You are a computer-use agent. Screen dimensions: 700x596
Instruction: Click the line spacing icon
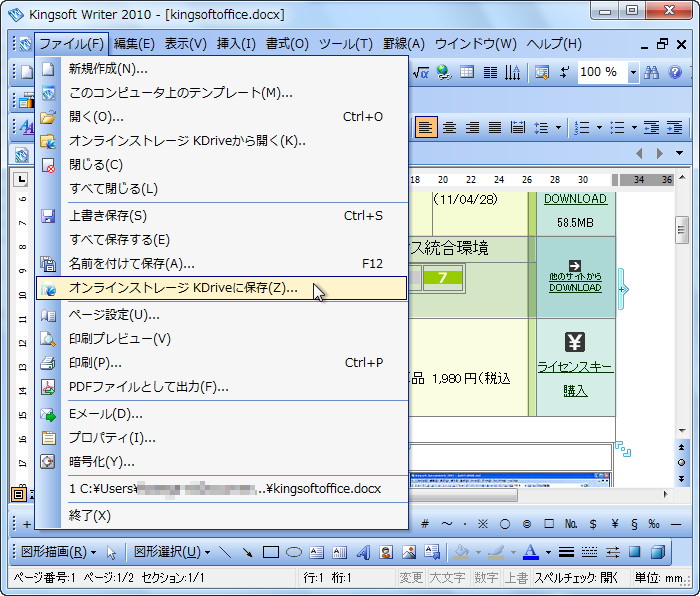pyautogui.click(x=541, y=128)
